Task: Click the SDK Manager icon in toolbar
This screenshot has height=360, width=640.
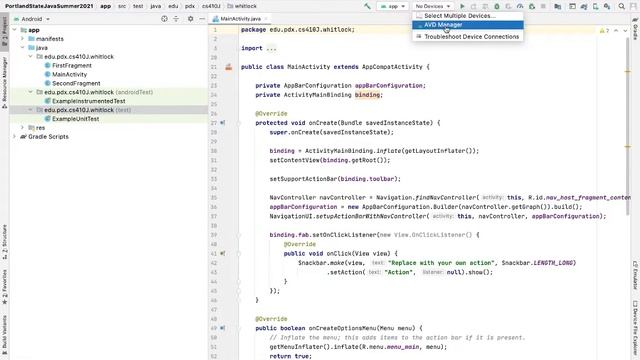Action: tap(607, 7)
